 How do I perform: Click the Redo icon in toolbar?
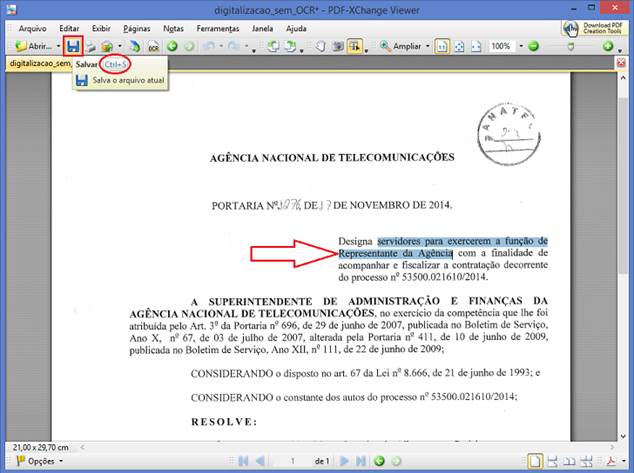[x=234, y=46]
